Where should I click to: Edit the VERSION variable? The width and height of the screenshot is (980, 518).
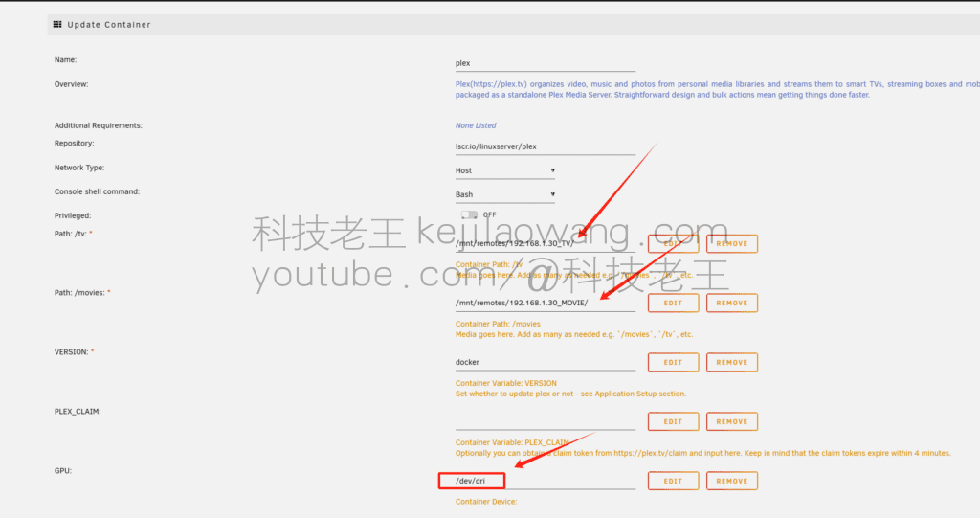673,362
